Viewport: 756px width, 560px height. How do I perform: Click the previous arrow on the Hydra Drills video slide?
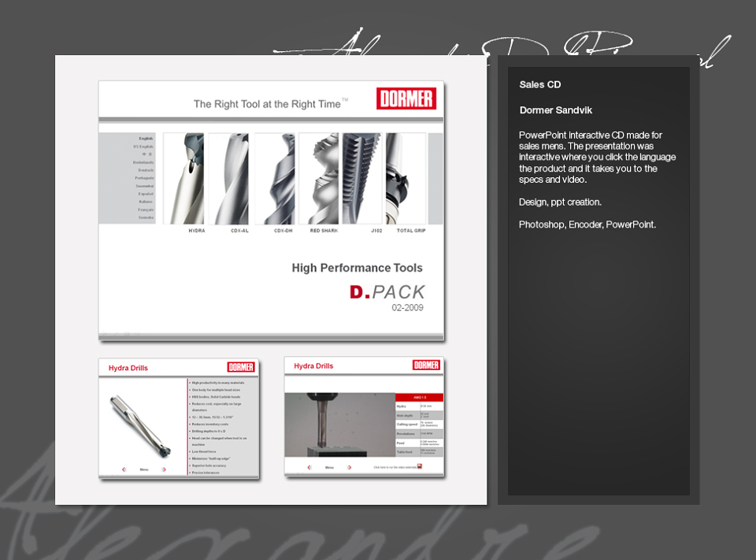point(309,467)
